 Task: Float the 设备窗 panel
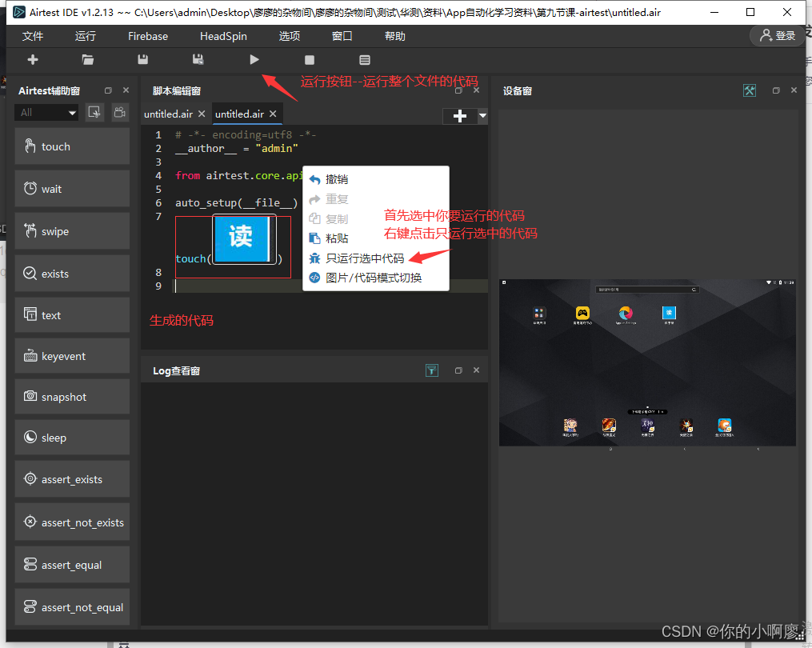click(776, 90)
